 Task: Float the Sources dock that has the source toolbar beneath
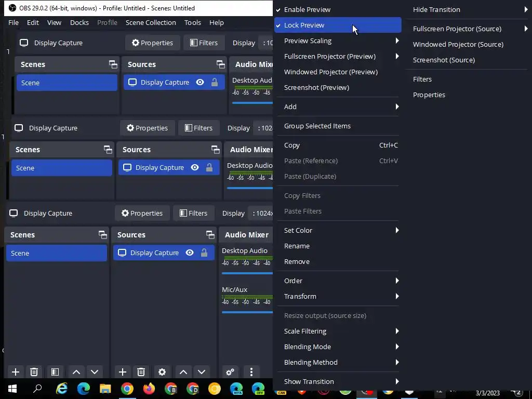click(210, 235)
